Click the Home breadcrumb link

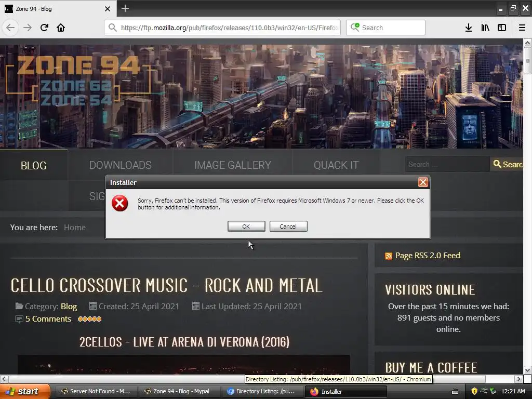click(x=75, y=228)
